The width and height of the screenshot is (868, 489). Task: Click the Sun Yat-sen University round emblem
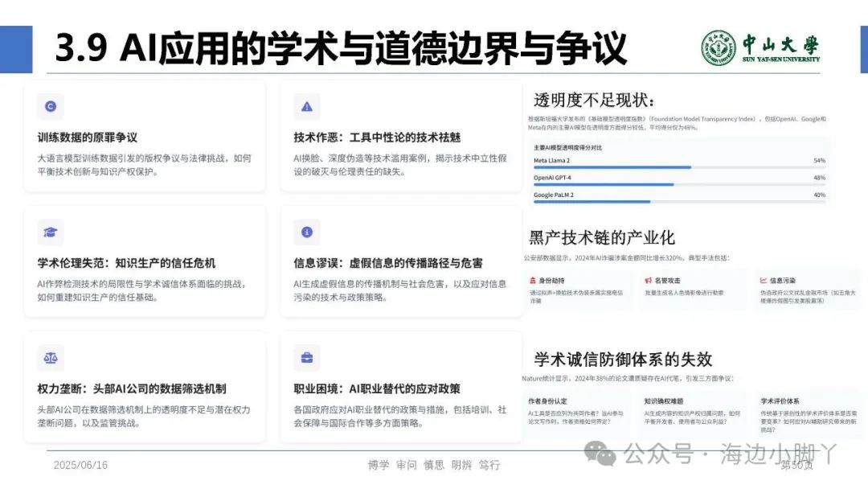[x=718, y=48]
